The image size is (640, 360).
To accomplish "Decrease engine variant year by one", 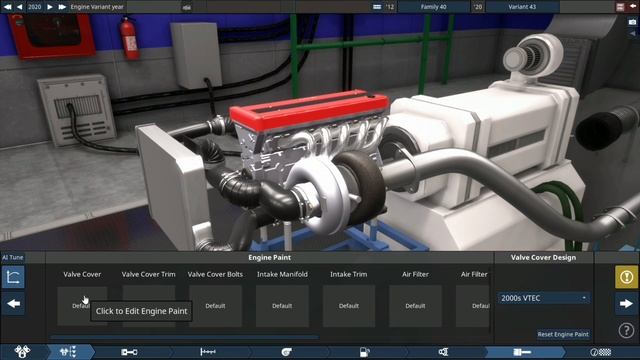I will [20, 7].
